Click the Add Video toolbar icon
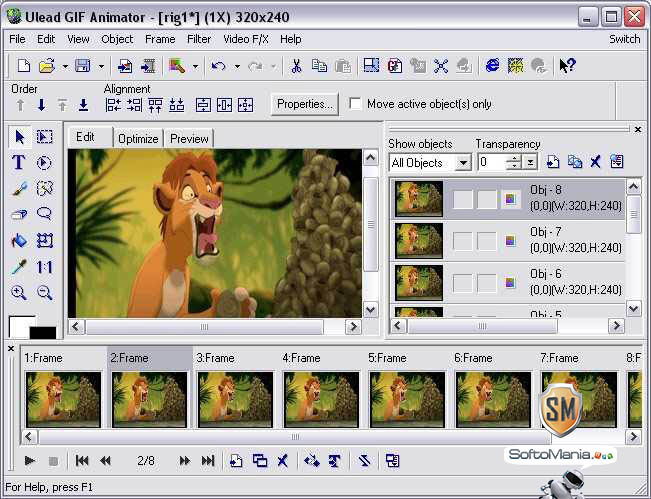651x499 pixels. click(148, 66)
